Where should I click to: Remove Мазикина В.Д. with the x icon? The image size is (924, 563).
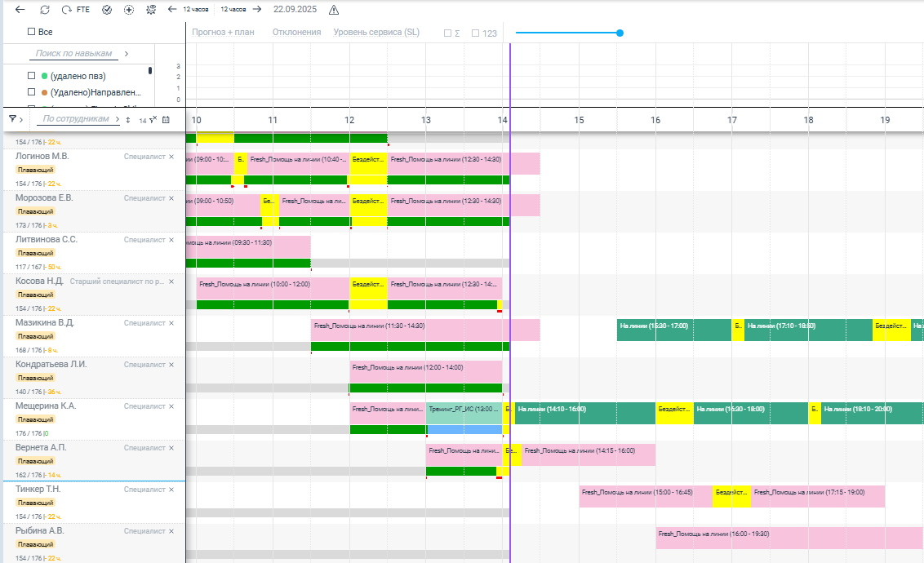click(171, 323)
